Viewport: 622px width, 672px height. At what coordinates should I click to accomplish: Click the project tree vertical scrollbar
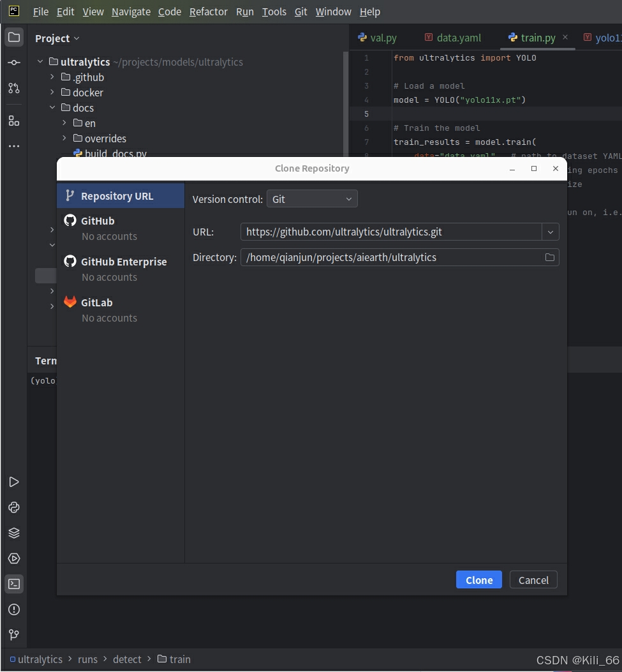(x=345, y=103)
